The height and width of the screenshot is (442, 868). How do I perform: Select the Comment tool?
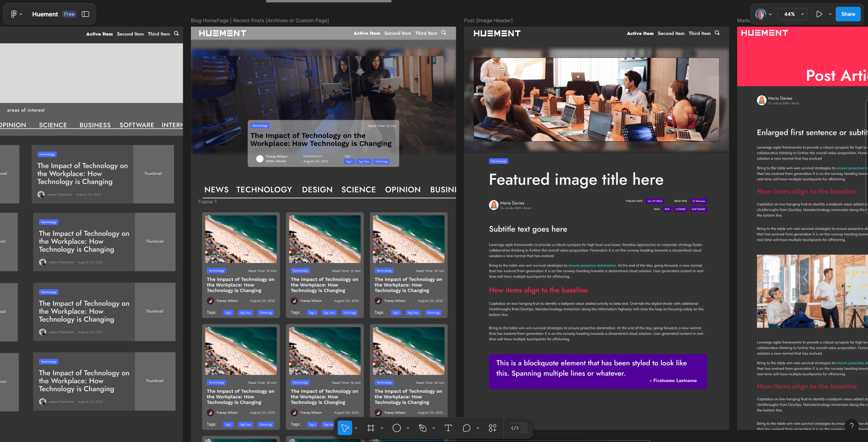[466, 428]
